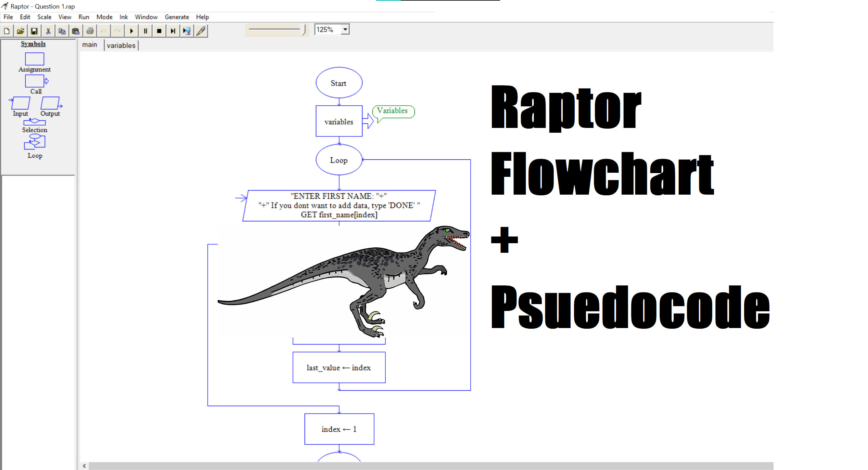Step to next shape using toolbar icon

pyautogui.click(x=173, y=31)
